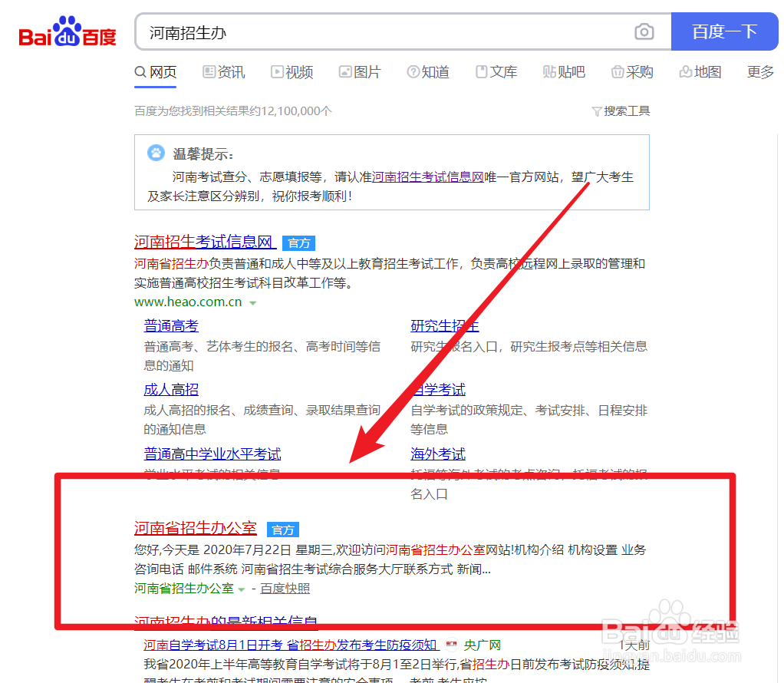Click the 视频 video play icon
The height and width of the screenshot is (683, 784).
tap(277, 71)
